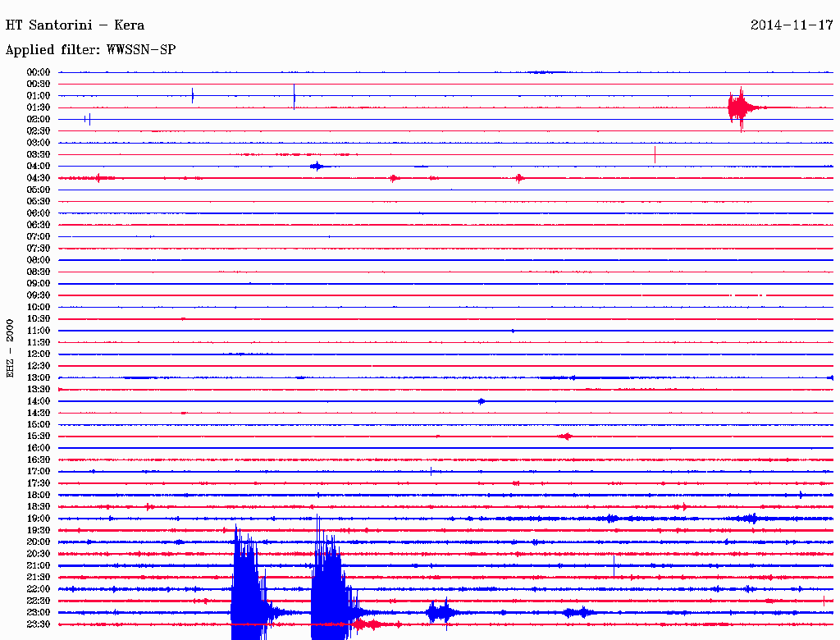Select the 11:30 time label
The height and width of the screenshot is (640, 840).
point(39,342)
